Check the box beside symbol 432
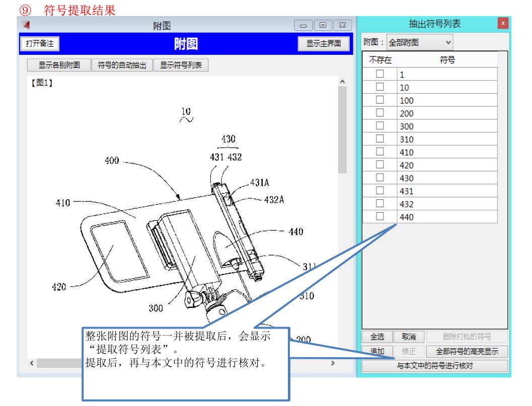532x406 pixels. (x=380, y=204)
